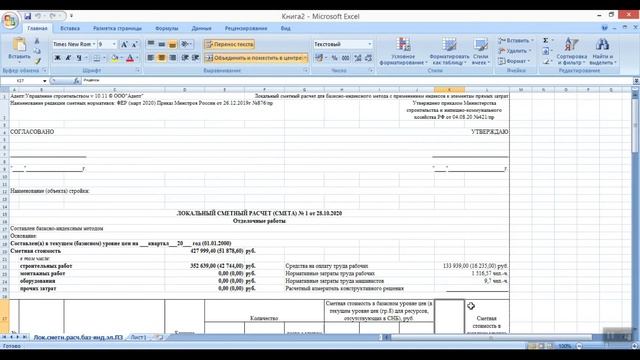Expand the text orientation dropdown
This screenshot has width=640, height=360.
(191, 44)
